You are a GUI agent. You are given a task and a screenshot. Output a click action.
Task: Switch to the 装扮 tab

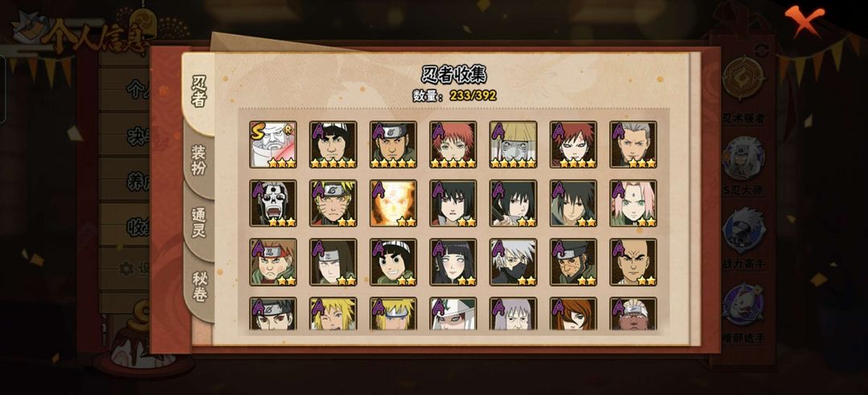tap(199, 161)
